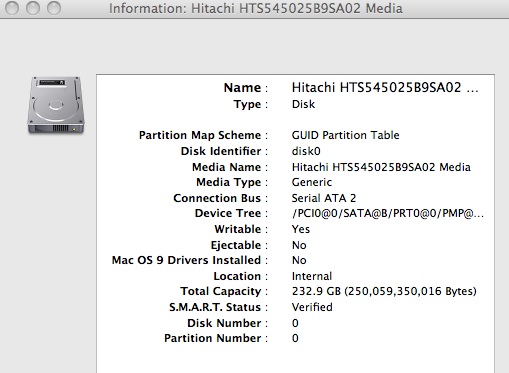The width and height of the screenshot is (509, 373).
Task: Select the disk0 identifier text
Action: click(x=306, y=151)
